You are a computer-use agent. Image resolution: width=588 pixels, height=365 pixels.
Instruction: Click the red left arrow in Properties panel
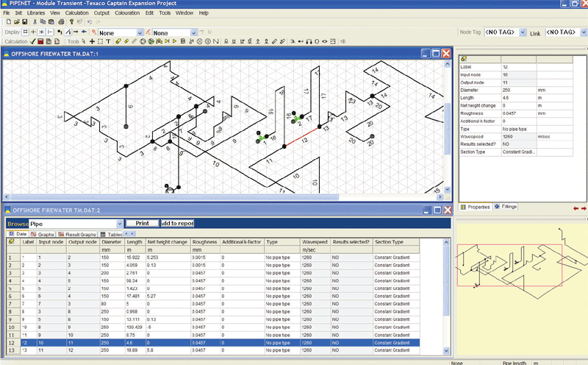click(x=576, y=208)
